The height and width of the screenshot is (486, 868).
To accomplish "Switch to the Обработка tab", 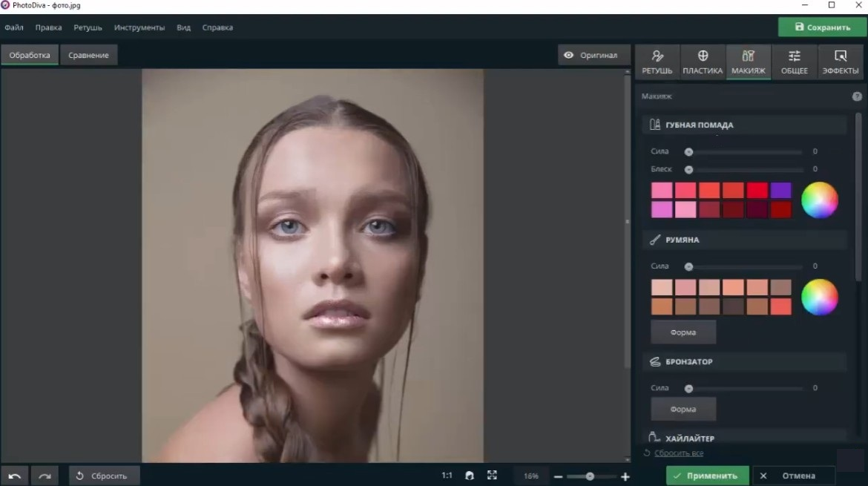I will [x=30, y=56].
